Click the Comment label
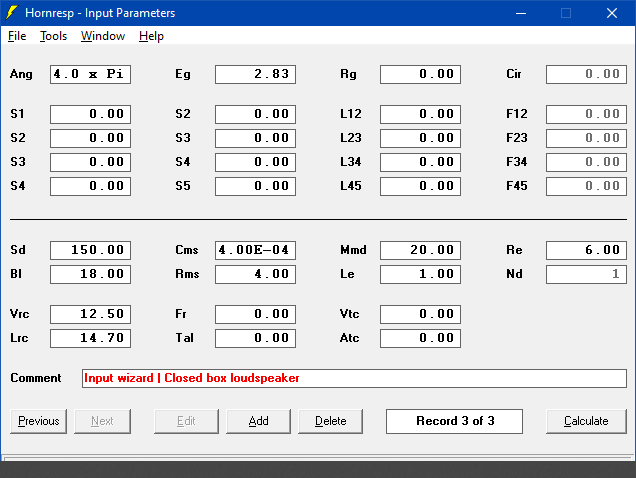Image resolution: width=636 pixels, height=478 pixels. [x=36, y=378]
